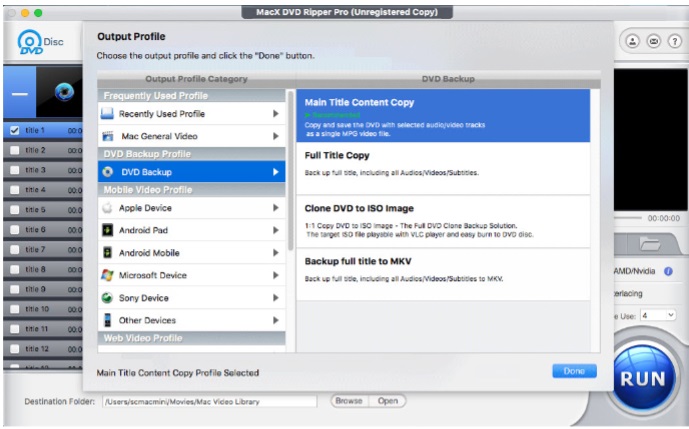This screenshot has width=689, height=429.
Task: Check the title 12 checkbox
Action: click(x=15, y=349)
